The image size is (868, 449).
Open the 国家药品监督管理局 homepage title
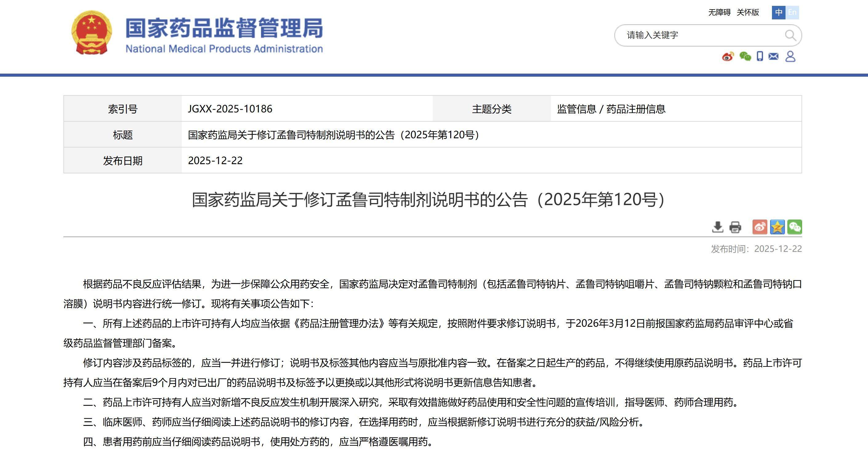[x=224, y=28]
